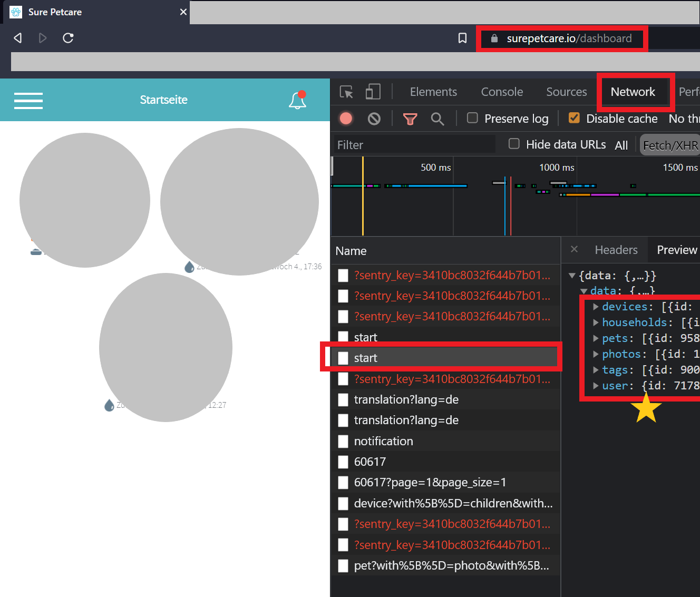
Task: Expand the photos array
Action: [596, 354]
